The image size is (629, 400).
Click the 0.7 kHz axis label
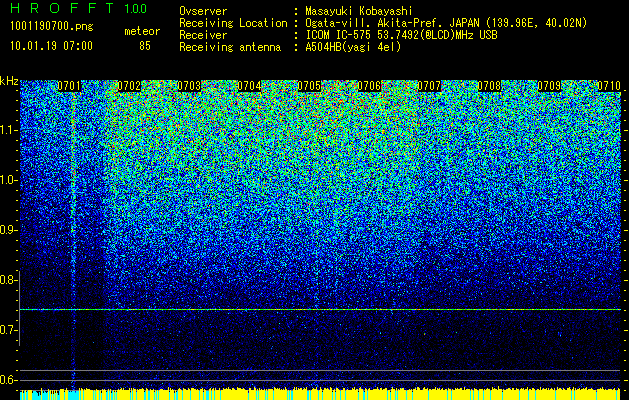tap(7, 330)
